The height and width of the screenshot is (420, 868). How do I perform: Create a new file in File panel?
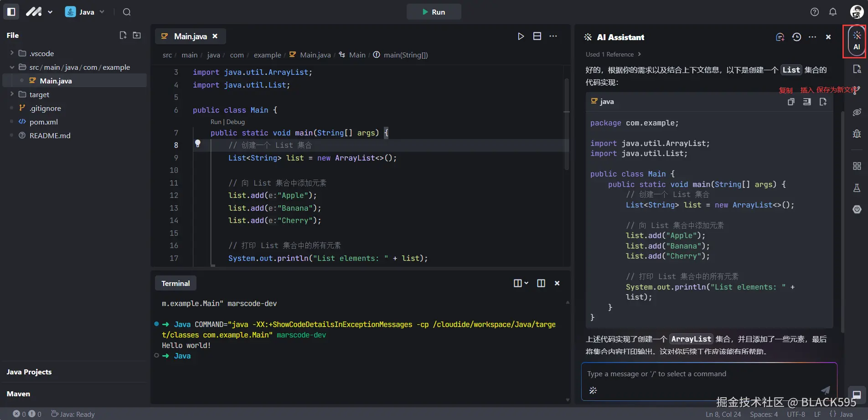coord(123,35)
